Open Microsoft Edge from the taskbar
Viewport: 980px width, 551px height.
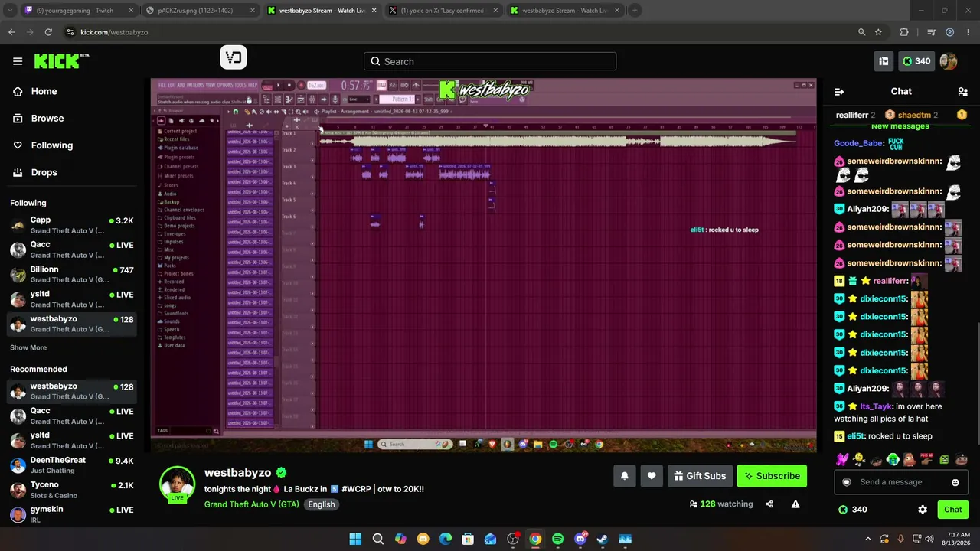point(446,539)
